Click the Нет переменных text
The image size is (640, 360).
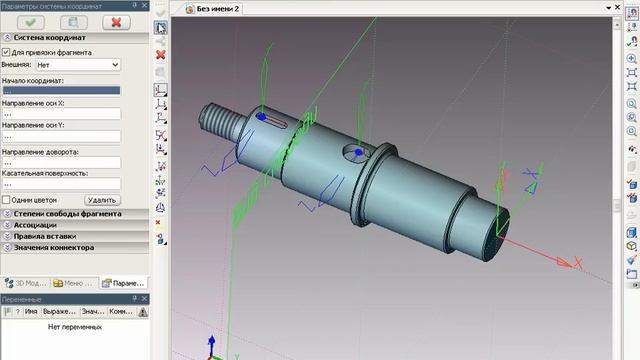pos(75,327)
